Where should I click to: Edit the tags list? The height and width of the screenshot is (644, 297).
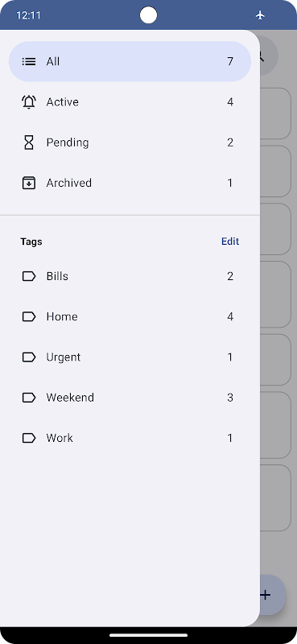point(230,242)
